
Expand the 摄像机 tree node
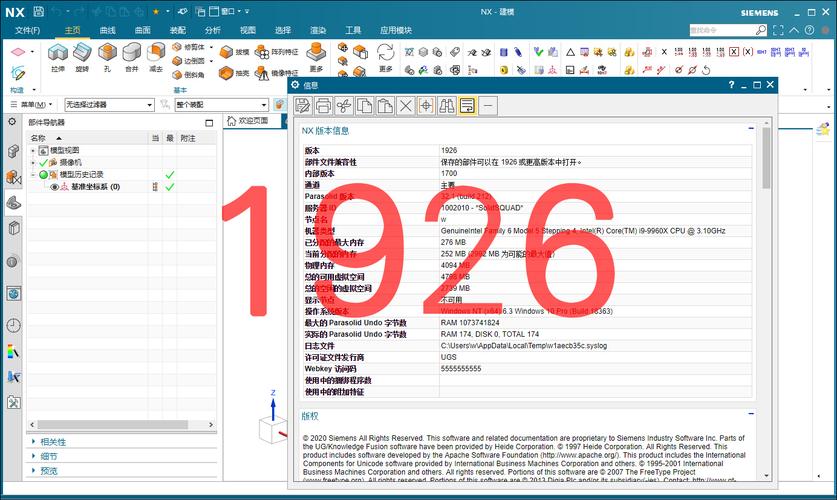[x=33, y=162]
